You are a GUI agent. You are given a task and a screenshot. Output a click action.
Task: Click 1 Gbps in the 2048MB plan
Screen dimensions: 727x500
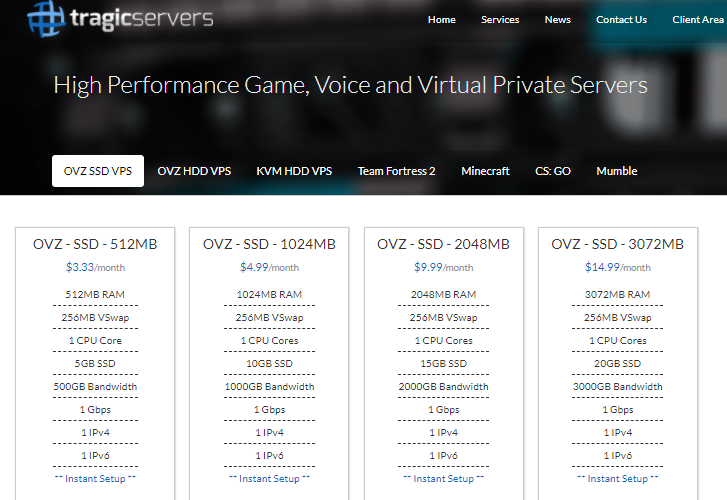[443, 410]
